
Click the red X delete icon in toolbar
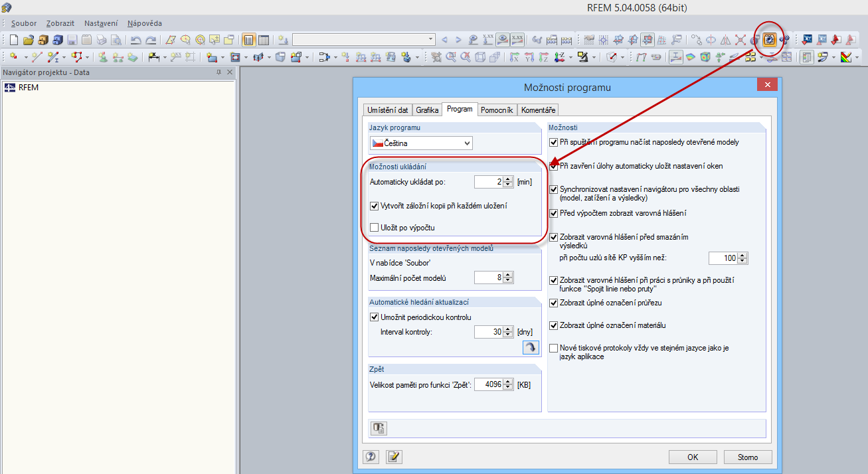[740, 40]
